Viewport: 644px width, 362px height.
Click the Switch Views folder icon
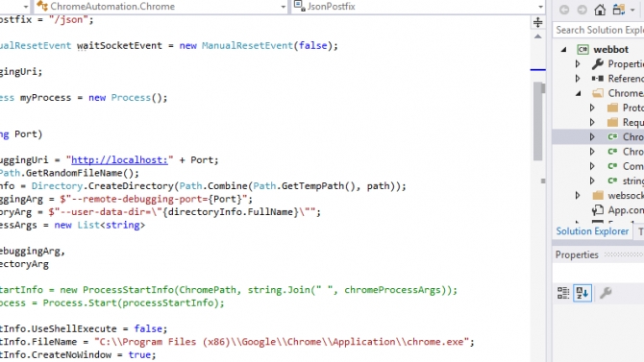pos(619,9)
